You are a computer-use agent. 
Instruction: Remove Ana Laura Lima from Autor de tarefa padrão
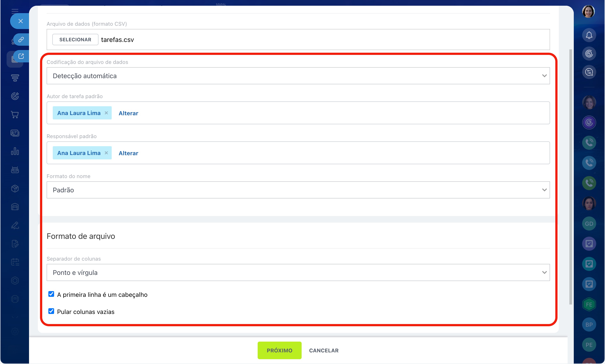pyautogui.click(x=106, y=113)
